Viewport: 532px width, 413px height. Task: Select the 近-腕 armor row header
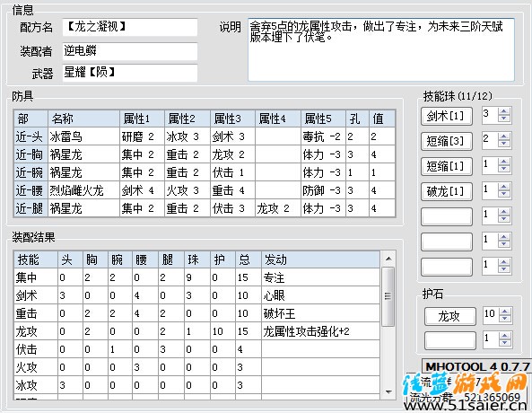(x=31, y=172)
